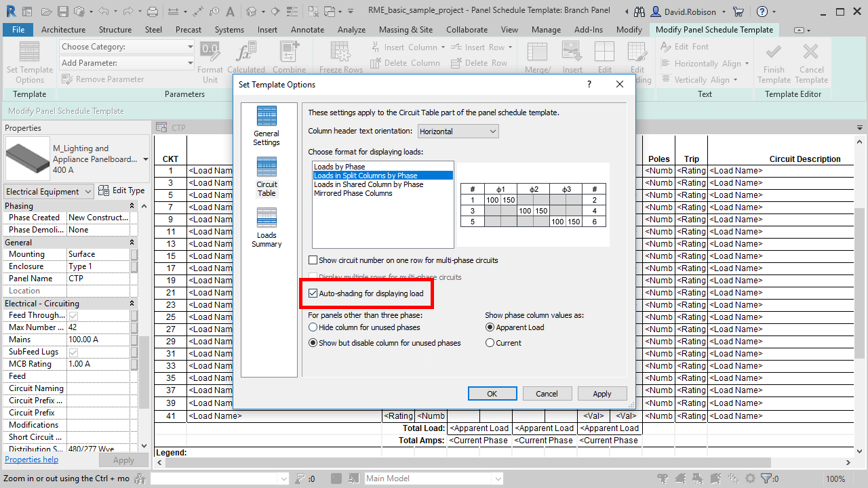Click the schedule vertical scrollbar
Image resolution: width=868 pixels, height=488 pixels.
(860, 271)
